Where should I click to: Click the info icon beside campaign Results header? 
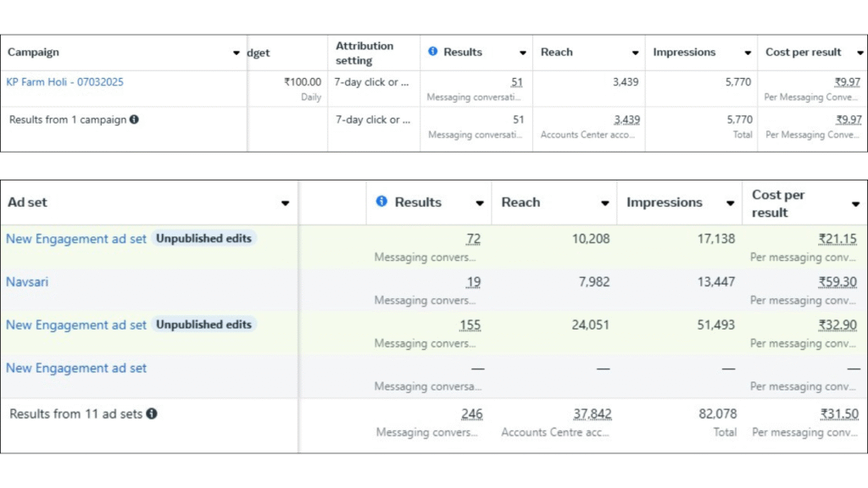(x=433, y=52)
